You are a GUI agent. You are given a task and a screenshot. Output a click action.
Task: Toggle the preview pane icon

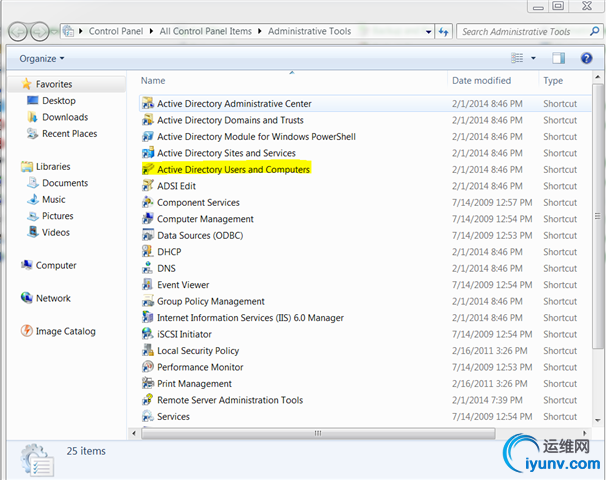click(558, 58)
